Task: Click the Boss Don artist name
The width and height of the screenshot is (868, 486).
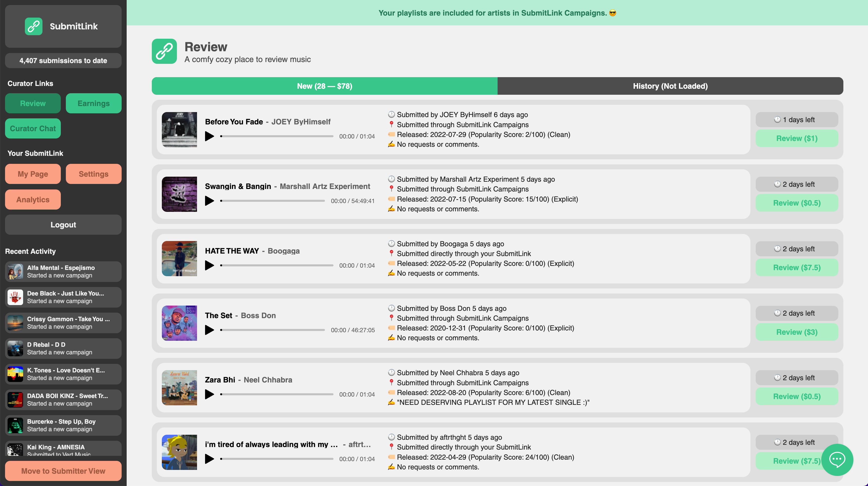Action: (x=258, y=315)
